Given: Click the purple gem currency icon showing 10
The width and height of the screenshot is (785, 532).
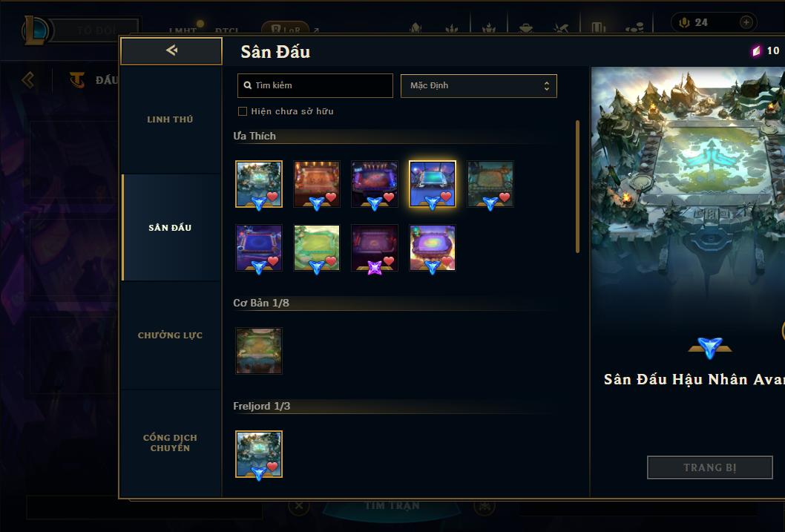Looking at the screenshot, I should pyautogui.click(x=756, y=50).
